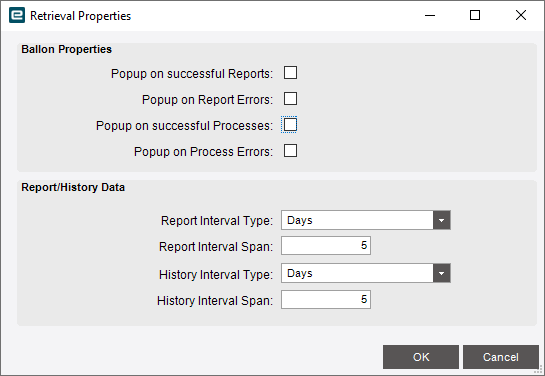
Task: Click the Report Interval Span label
Action: pos(216,247)
